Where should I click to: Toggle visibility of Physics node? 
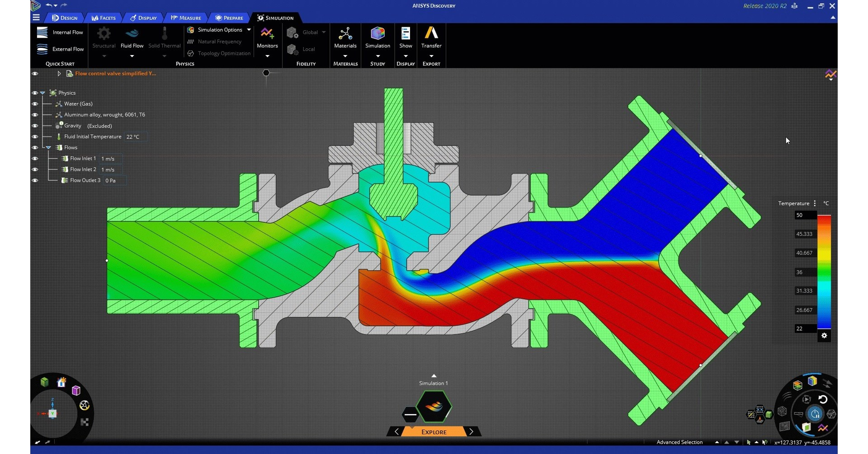click(x=35, y=93)
